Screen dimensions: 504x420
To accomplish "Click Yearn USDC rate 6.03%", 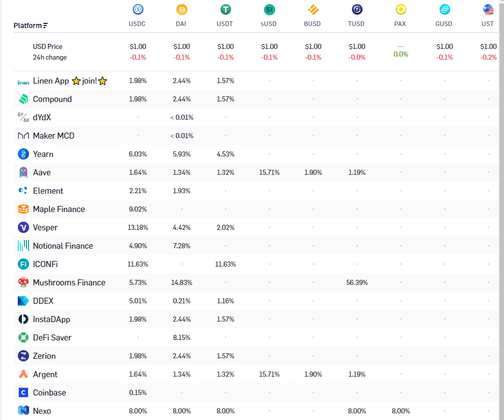I will 138,154.
